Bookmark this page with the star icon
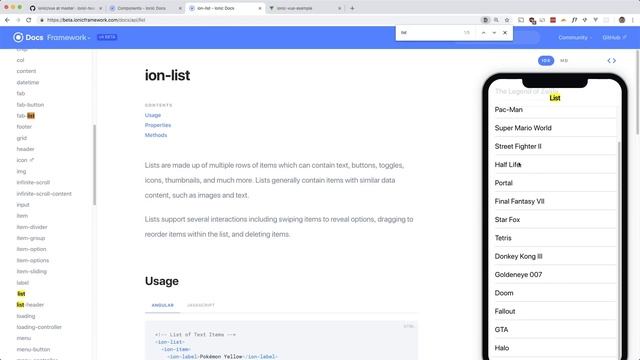 [x=507, y=20]
